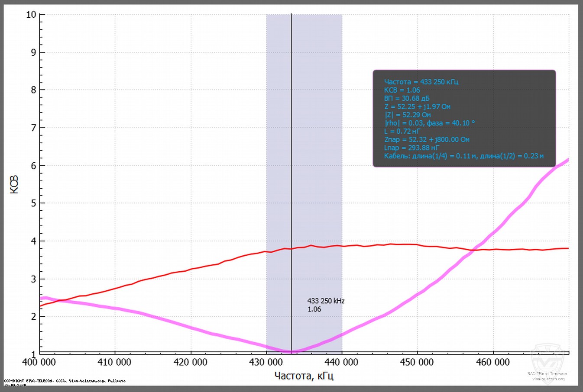
Task: Click the 440 000 x-axis tick label
Action: [x=342, y=363]
